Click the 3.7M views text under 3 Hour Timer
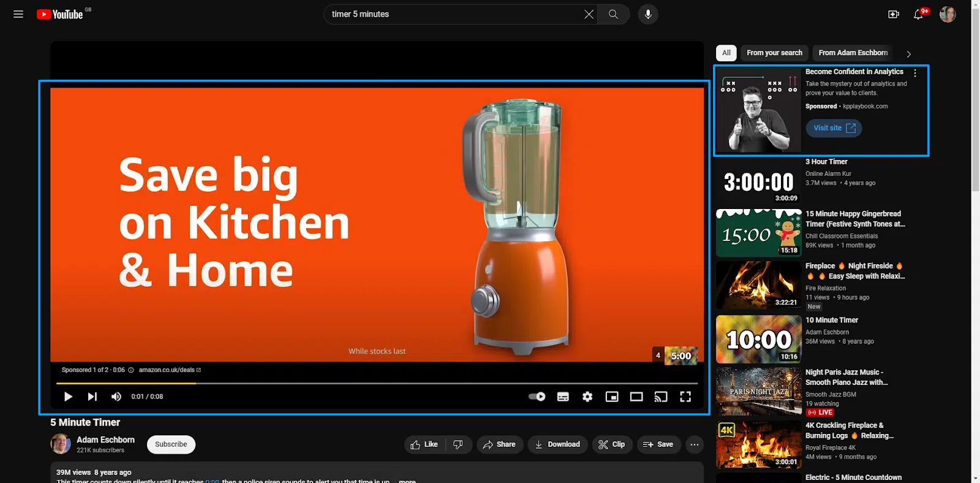 (x=821, y=183)
